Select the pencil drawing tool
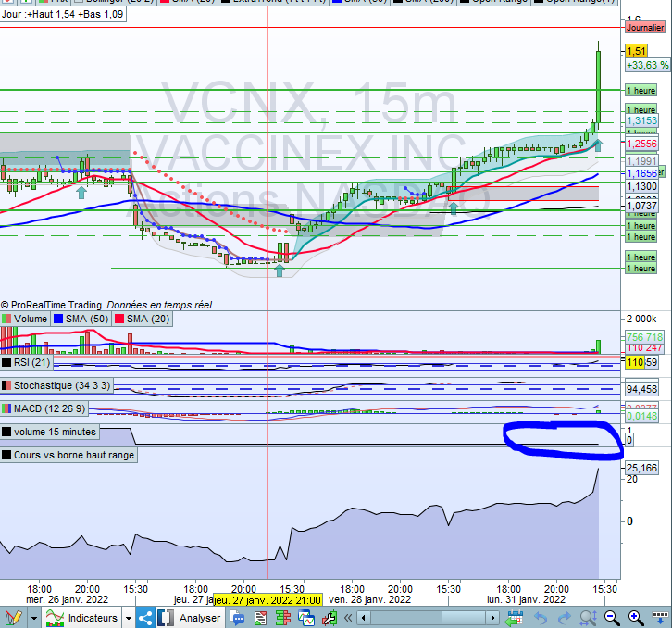 coord(13,618)
